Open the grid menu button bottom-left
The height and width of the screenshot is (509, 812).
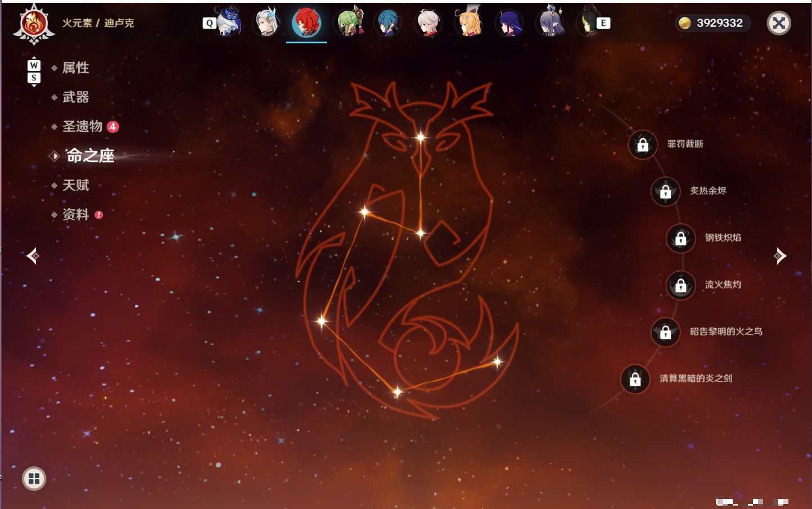pos(34,479)
